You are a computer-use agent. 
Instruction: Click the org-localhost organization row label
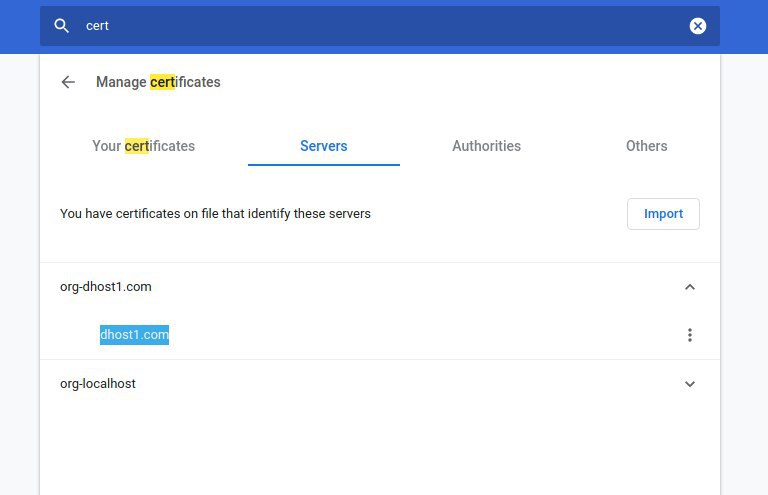(x=98, y=384)
